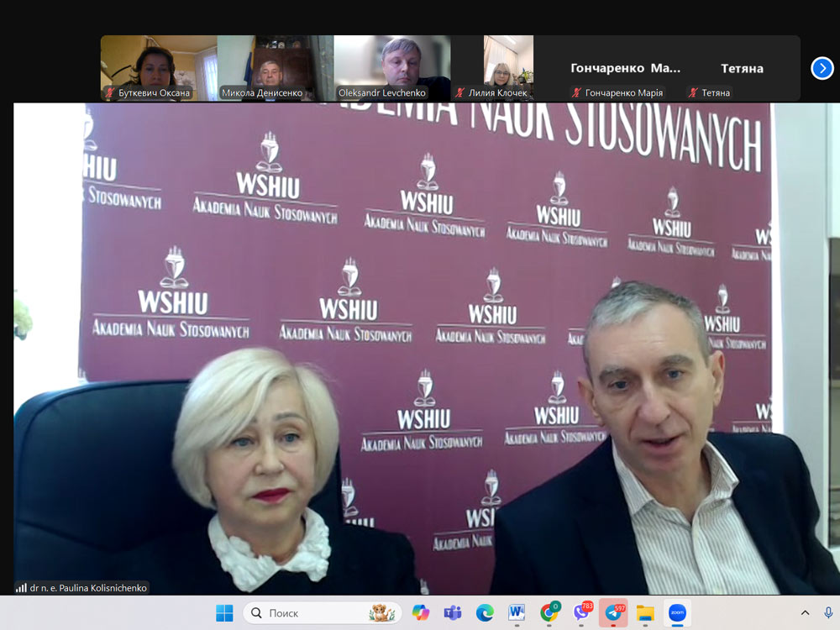Open File Explorer folder icon
The width and height of the screenshot is (840, 630).
click(x=645, y=613)
